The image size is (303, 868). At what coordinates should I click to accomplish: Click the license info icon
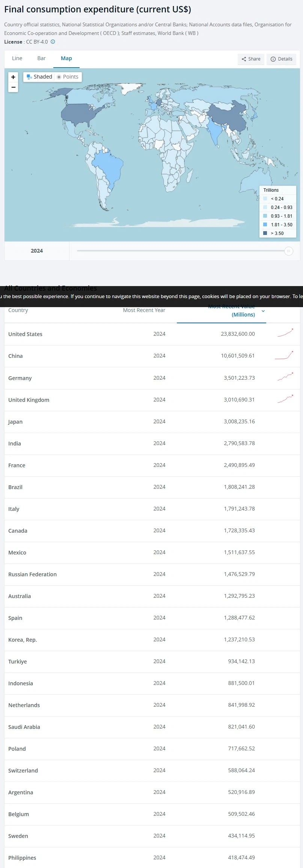[53, 42]
